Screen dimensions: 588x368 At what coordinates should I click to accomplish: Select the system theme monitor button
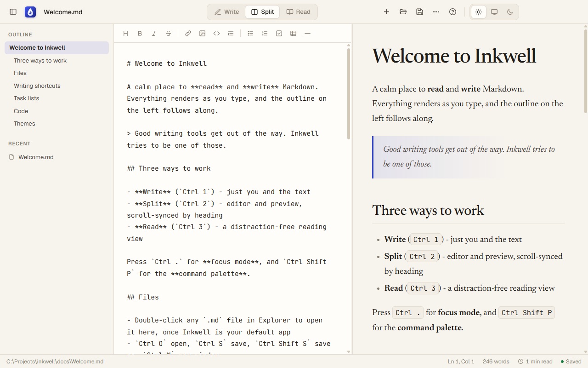tap(494, 12)
